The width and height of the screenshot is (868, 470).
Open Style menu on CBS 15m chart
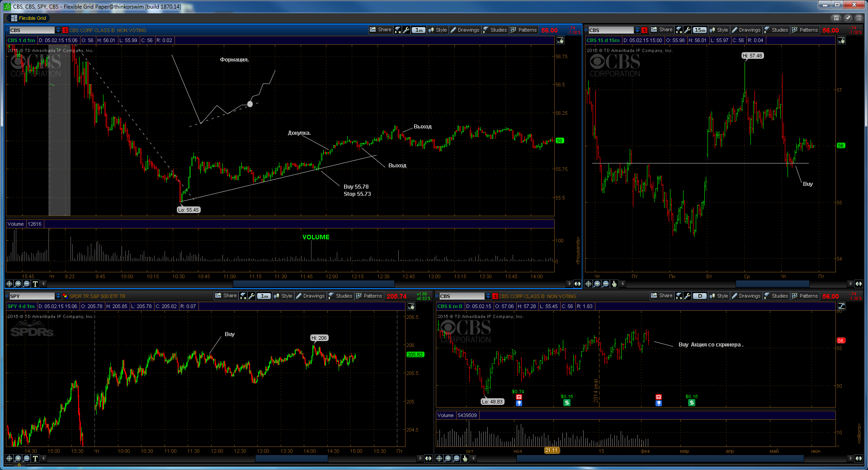tap(719, 30)
